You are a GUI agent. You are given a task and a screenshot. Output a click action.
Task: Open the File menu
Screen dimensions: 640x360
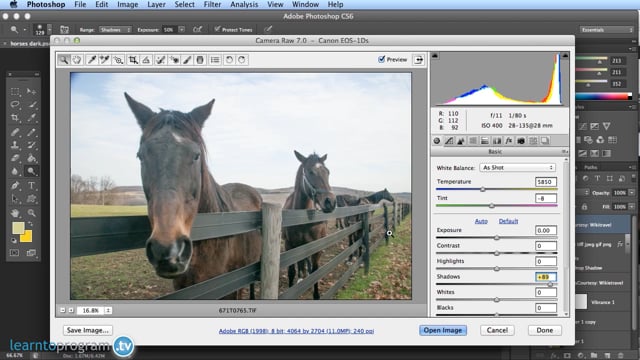[x=80, y=4]
